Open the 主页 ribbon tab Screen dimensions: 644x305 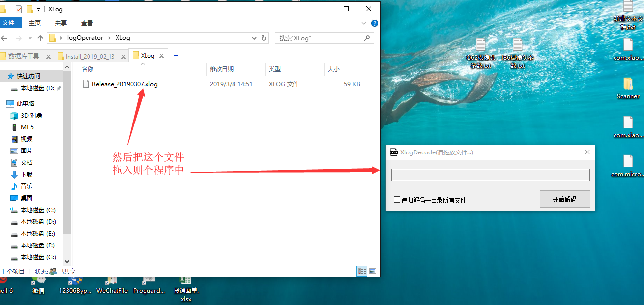click(35, 23)
